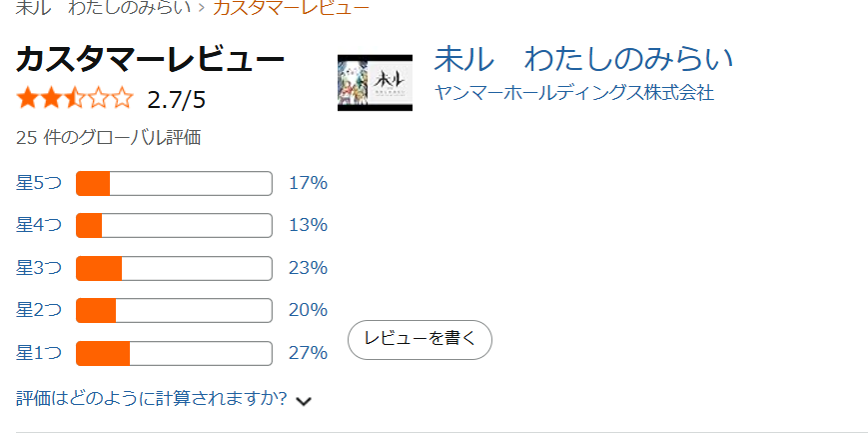Open 評価はどのように計算されますか? link

[x=151, y=399]
